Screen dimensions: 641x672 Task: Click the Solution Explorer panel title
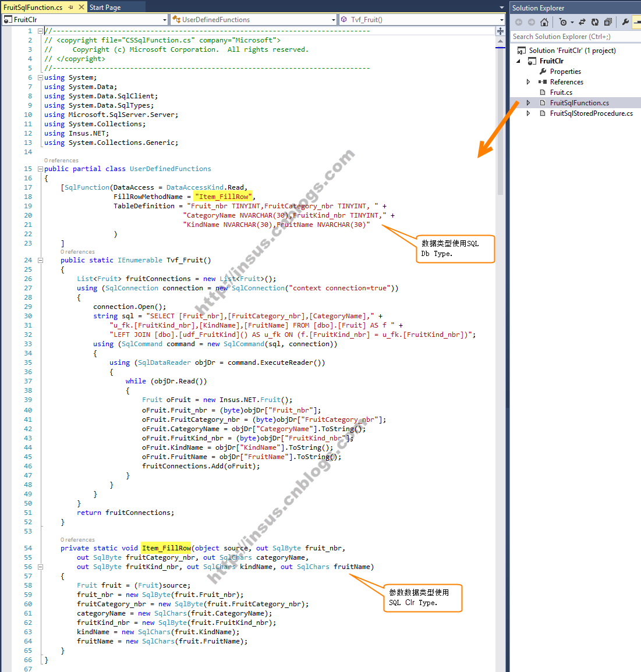tap(538, 8)
